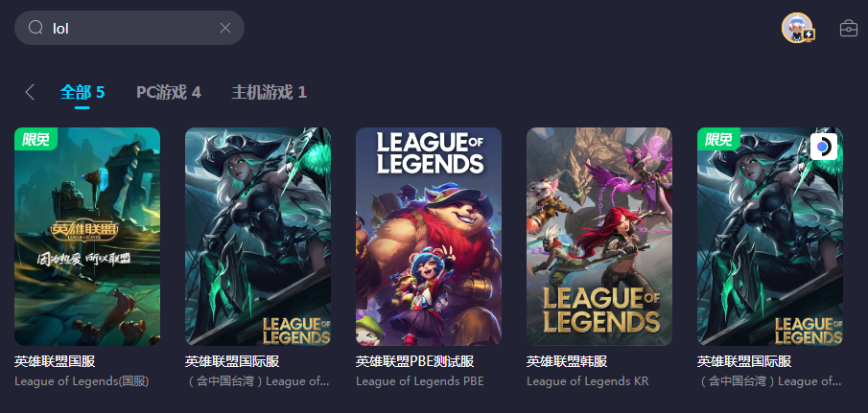Click the platform logo icon on last cover
This screenshot has width=868, height=413.
click(x=824, y=147)
